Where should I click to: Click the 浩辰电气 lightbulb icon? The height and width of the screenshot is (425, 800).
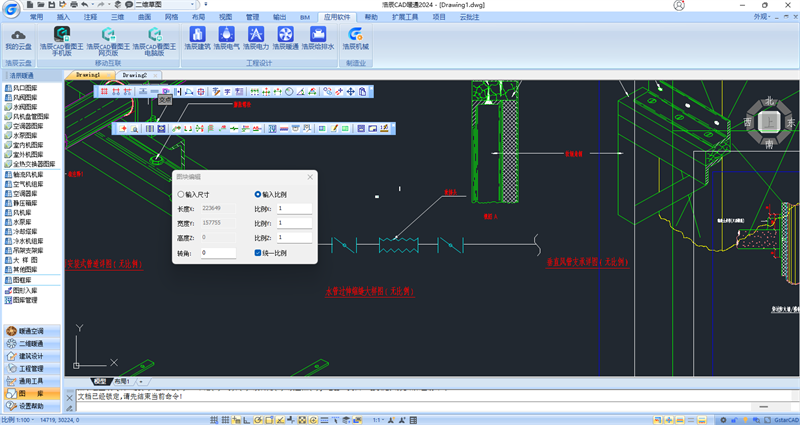[226, 38]
